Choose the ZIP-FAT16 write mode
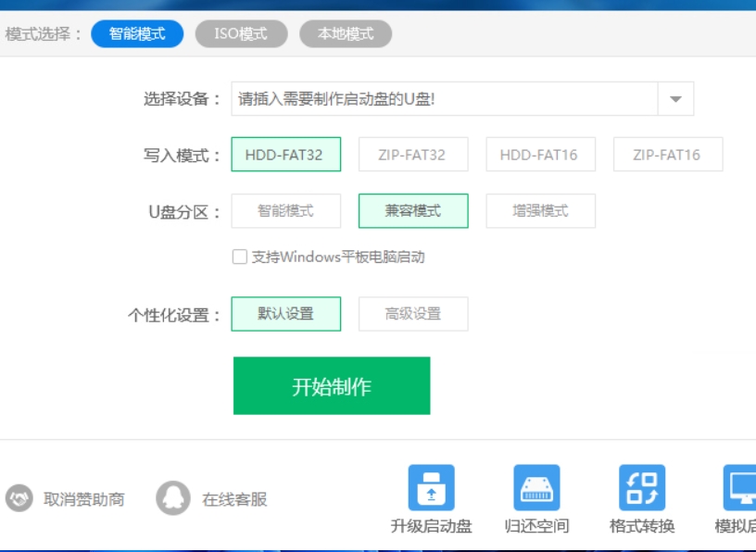756x552 pixels. click(x=668, y=154)
